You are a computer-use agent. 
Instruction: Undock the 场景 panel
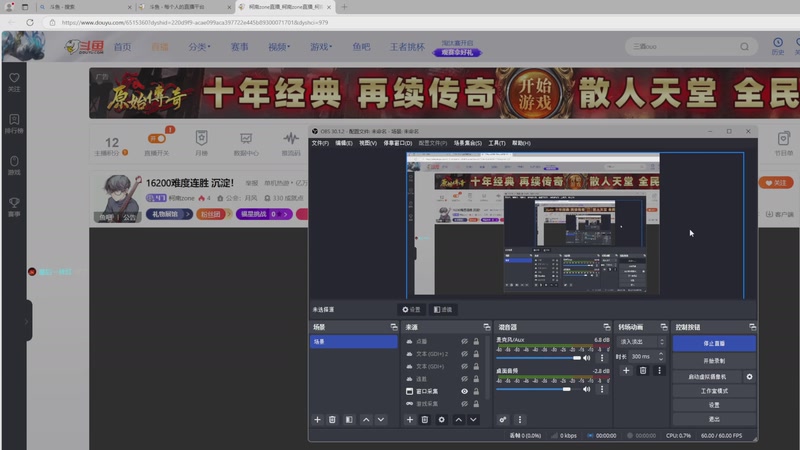(x=394, y=327)
